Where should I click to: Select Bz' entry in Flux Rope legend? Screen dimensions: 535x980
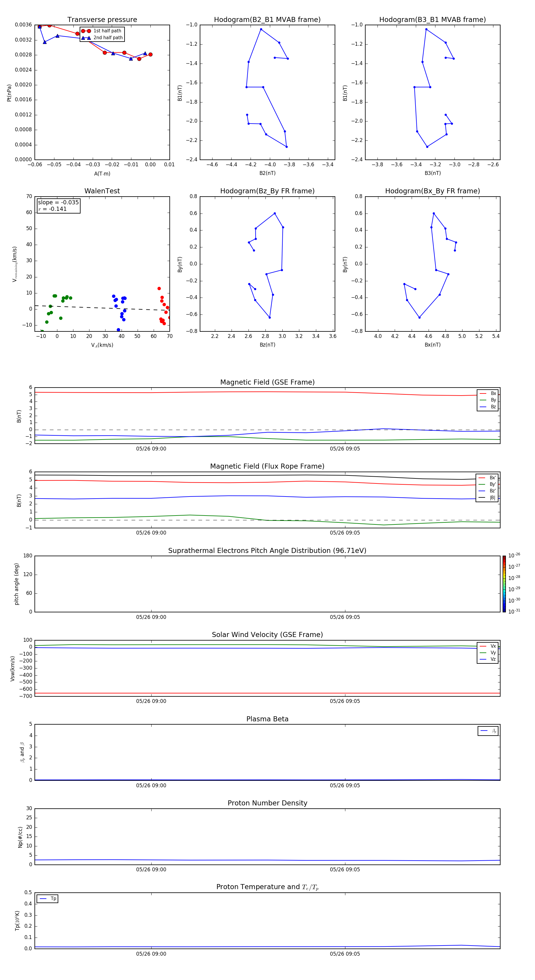tap(487, 491)
